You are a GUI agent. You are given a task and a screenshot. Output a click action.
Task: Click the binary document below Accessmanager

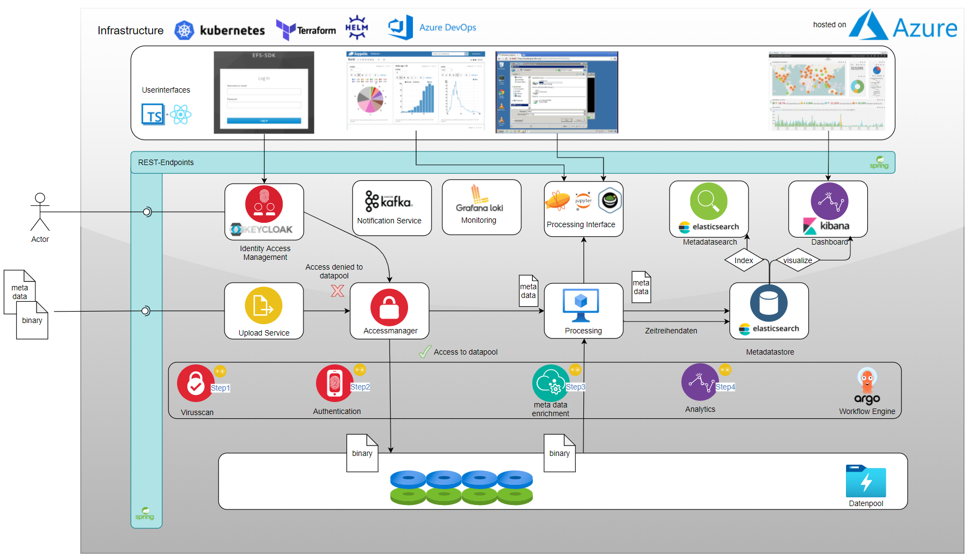[x=362, y=453]
